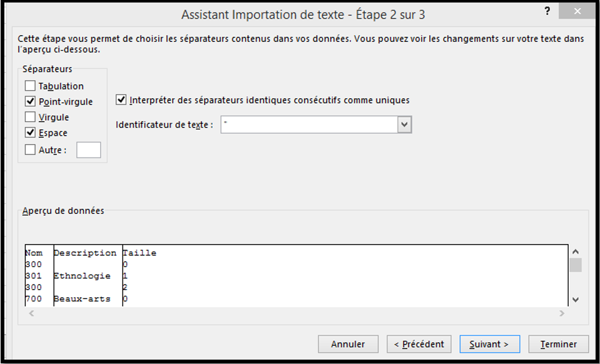Click the horizontal scroll right arrow
Screen dimensions: 600x364
pos(562,313)
